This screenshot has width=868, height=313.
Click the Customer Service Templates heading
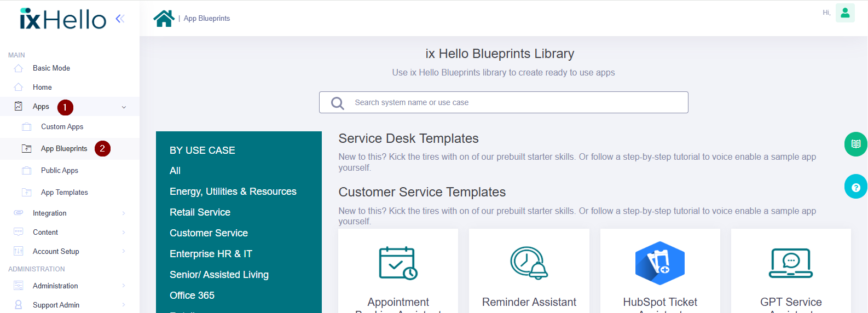pyautogui.click(x=422, y=192)
